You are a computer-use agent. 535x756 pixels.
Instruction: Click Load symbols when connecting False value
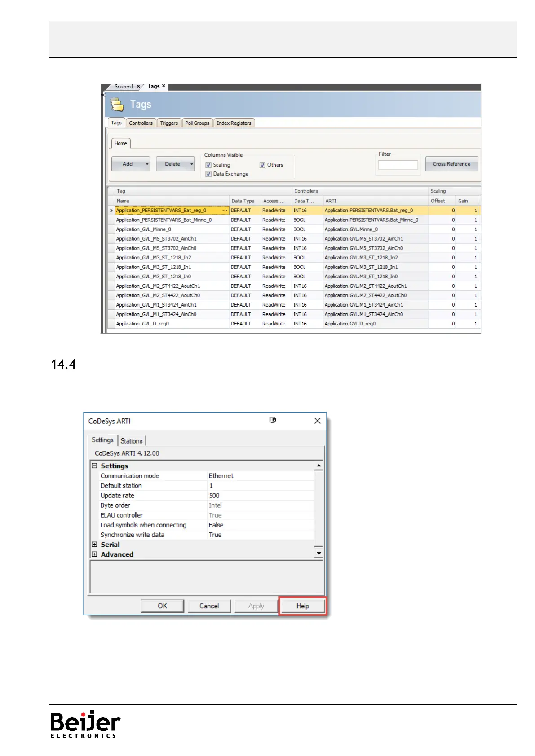click(x=260, y=525)
